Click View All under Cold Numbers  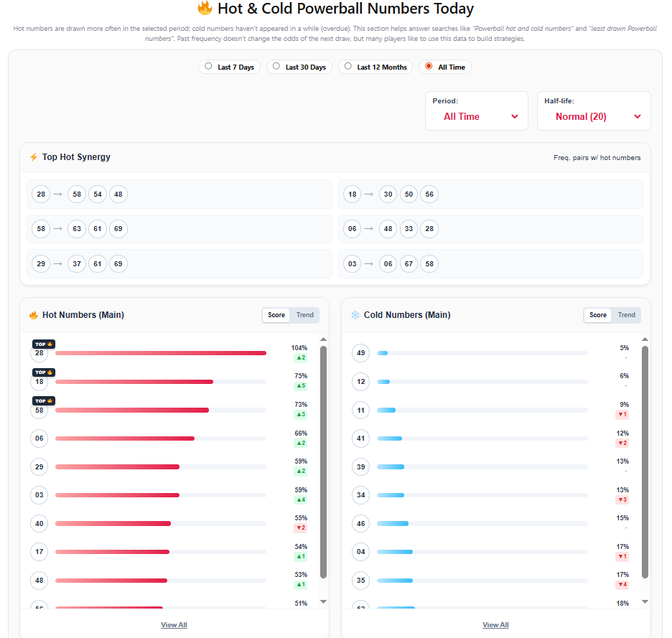pyautogui.click(x=495, y=625)
